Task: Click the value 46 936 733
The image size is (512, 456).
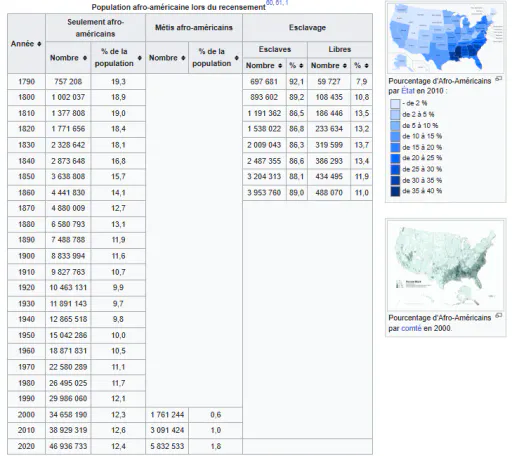Action: (68, 446)
